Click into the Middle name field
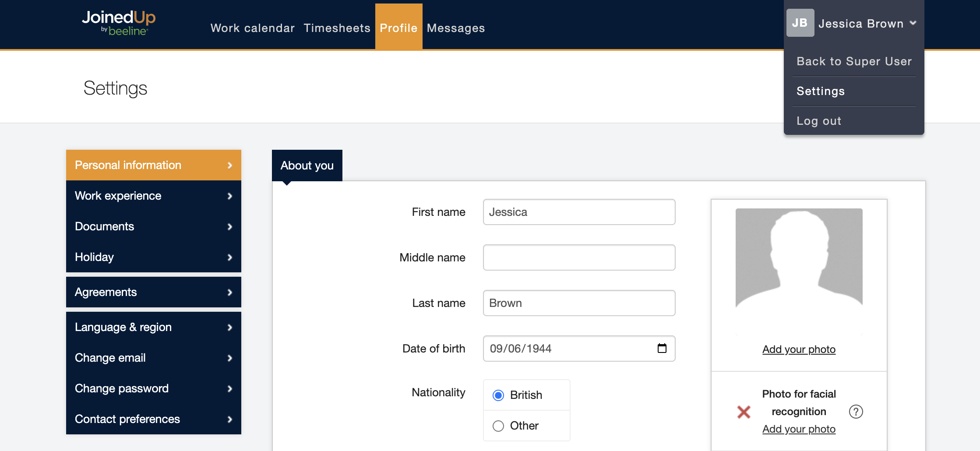The height and width of the screenshot is (451, 980). (x=579, y=257)
